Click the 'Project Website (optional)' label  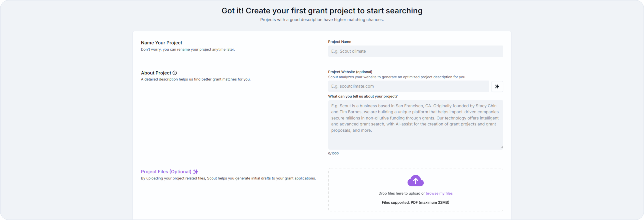[x=350, y=72]
